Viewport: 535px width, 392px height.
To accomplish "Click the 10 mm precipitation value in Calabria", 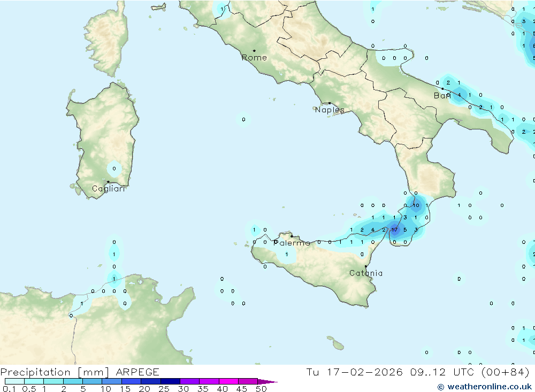I will point(416,205).
